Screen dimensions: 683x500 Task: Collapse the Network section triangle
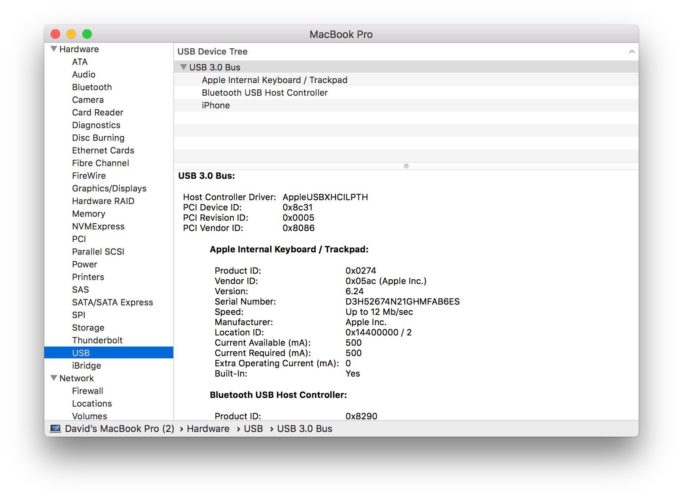tap(54, 378)
